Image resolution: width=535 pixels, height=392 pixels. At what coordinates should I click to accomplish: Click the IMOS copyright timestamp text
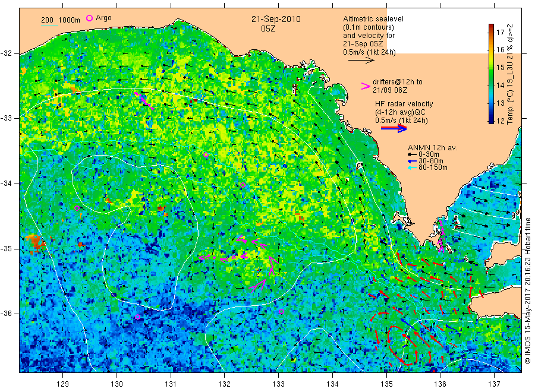click(x=528, y=291)
